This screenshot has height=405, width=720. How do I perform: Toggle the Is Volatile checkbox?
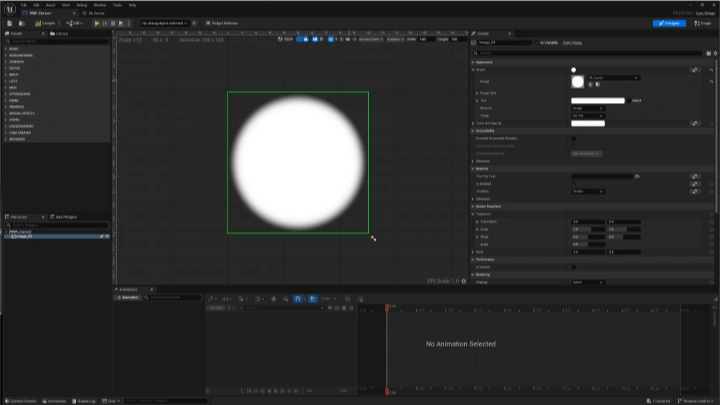(x=574, y=267)
